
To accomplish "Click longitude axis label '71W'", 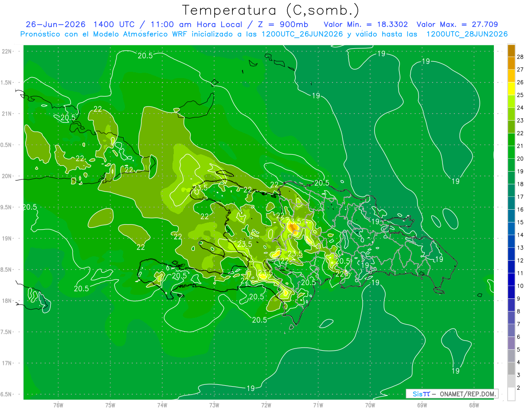I will click(318, 405).
